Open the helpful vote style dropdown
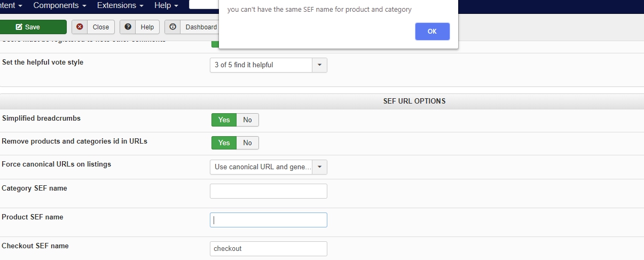 point(319,65)
